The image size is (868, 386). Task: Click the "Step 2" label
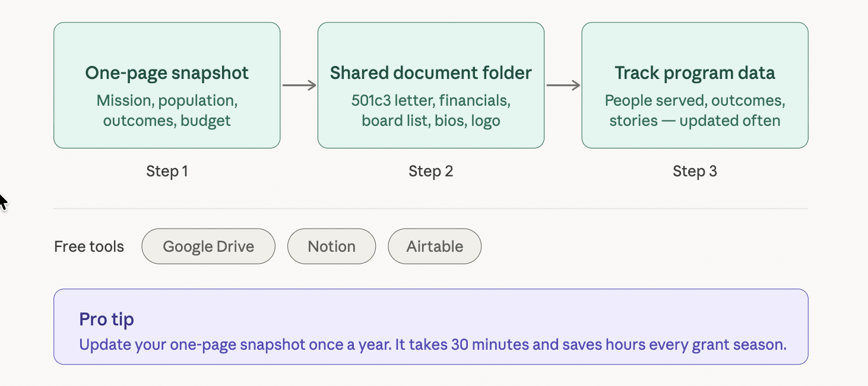431,172
